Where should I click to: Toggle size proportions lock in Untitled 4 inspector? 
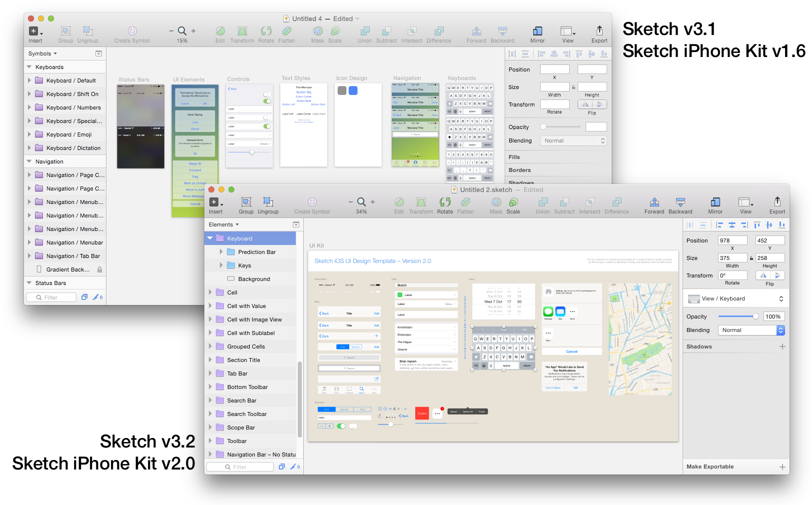(x=574, y=87)
